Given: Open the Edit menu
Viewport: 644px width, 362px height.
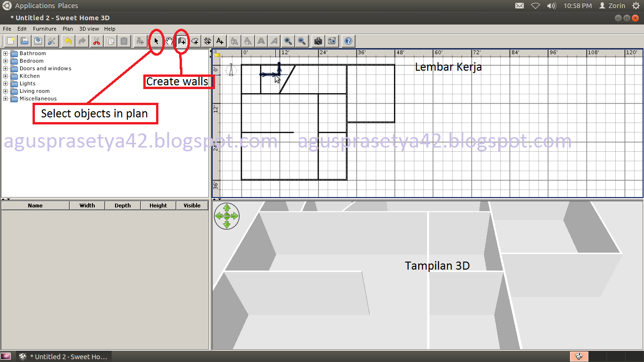Looking at the screenshot, I should (22, 29).
